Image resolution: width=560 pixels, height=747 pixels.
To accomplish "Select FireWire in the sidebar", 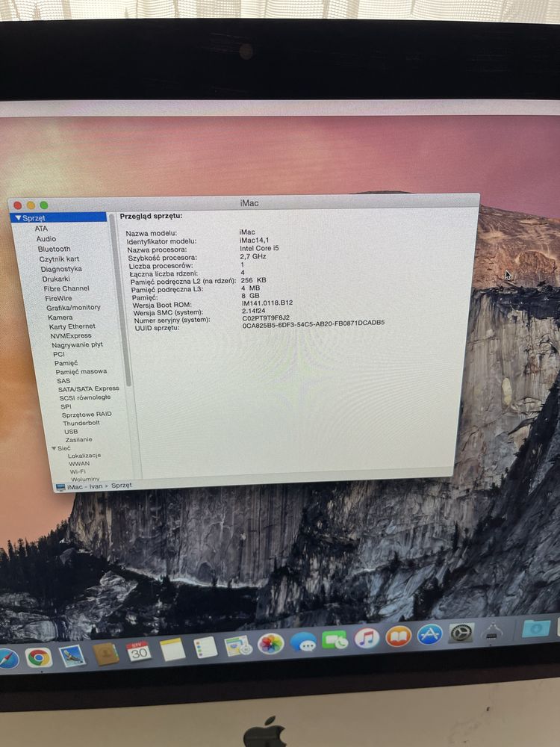I will (x=58, y=298).
